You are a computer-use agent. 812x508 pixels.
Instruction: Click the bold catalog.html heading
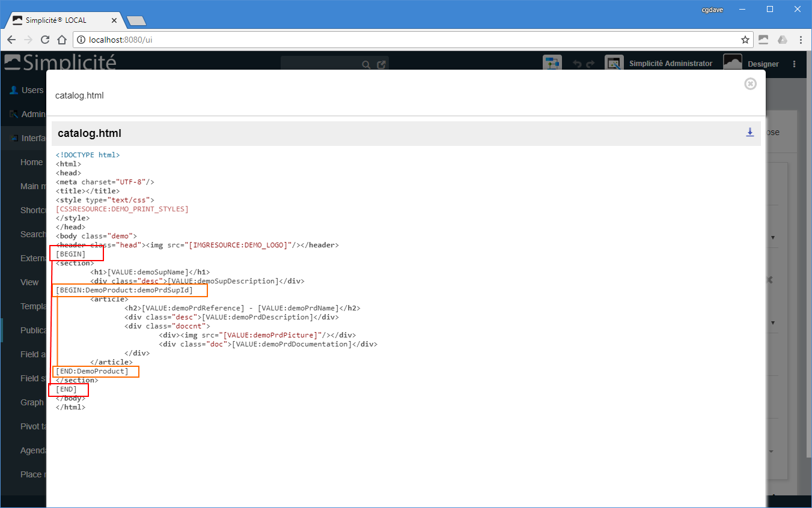point(90,133)
